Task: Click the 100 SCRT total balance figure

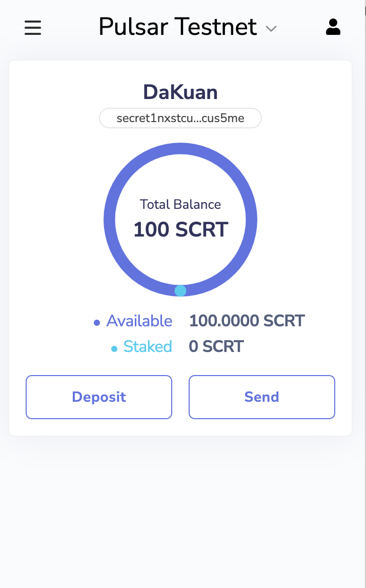Action: coord(180,229)
